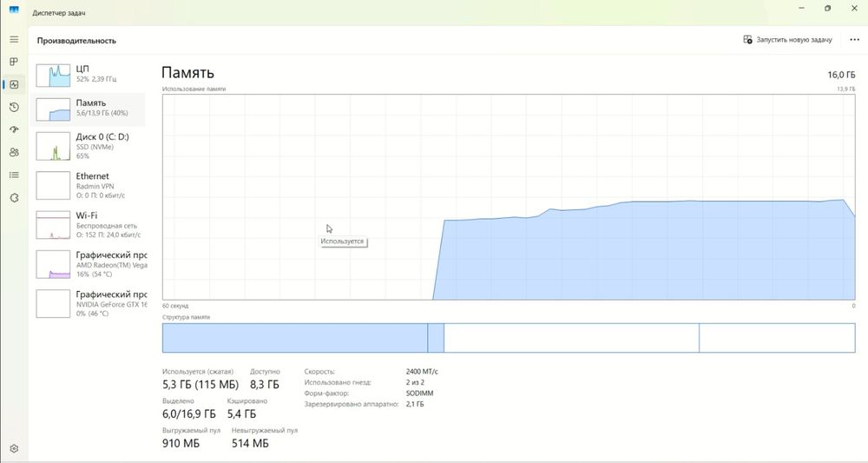Click the '5,4 ГБ' cached value
Image resolution: width=868 pixels, height=463 pixels.
(x=241, y=413)
